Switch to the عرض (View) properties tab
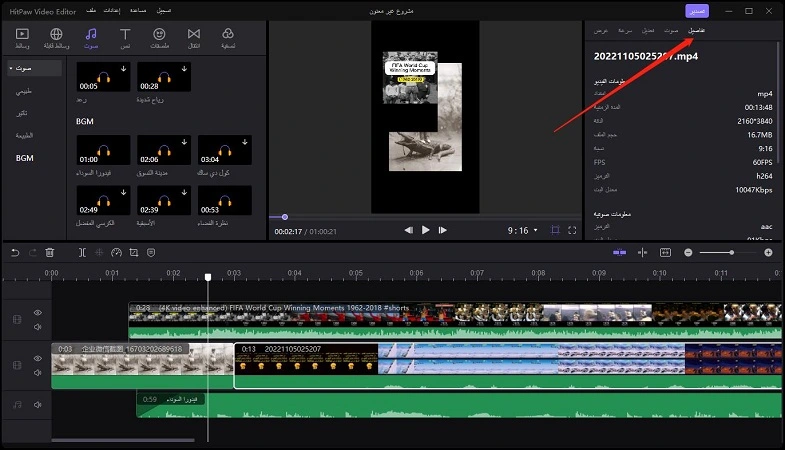 pos(601,31)
